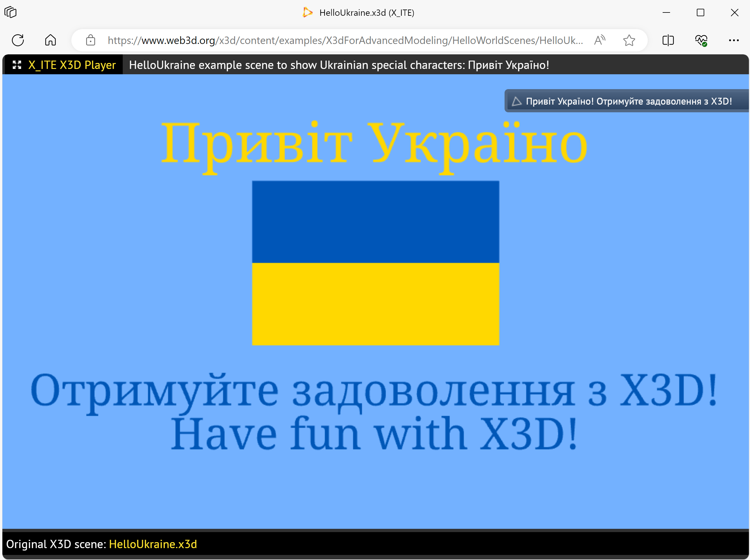Click the browser refresh icon
Viewport: 750px width, 560px height.
[x=18, y=40]
